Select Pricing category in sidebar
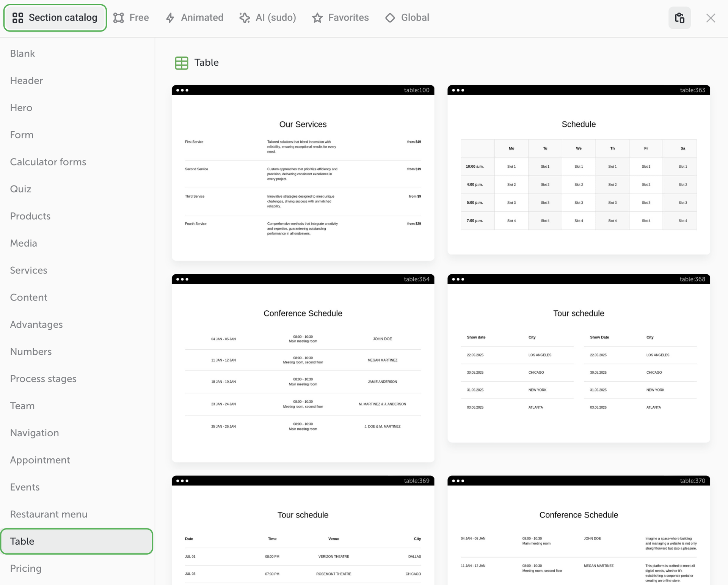Viewport: 728px width, 585px height. point(26,568)
